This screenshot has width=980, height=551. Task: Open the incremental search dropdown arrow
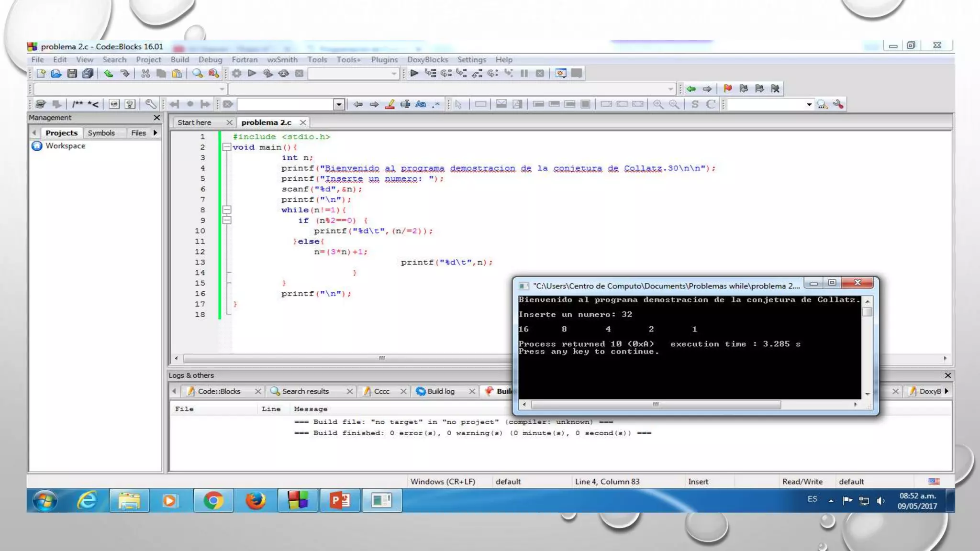click(339, 104)
